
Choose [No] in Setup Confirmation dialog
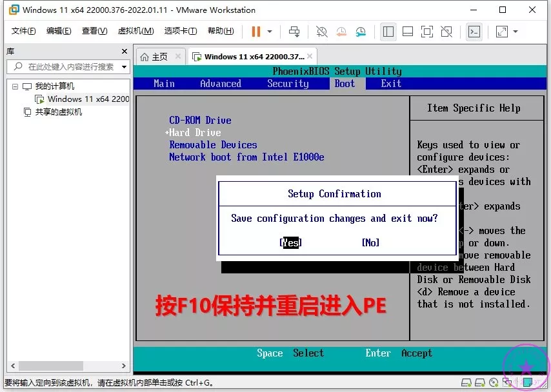coord(370,242)
